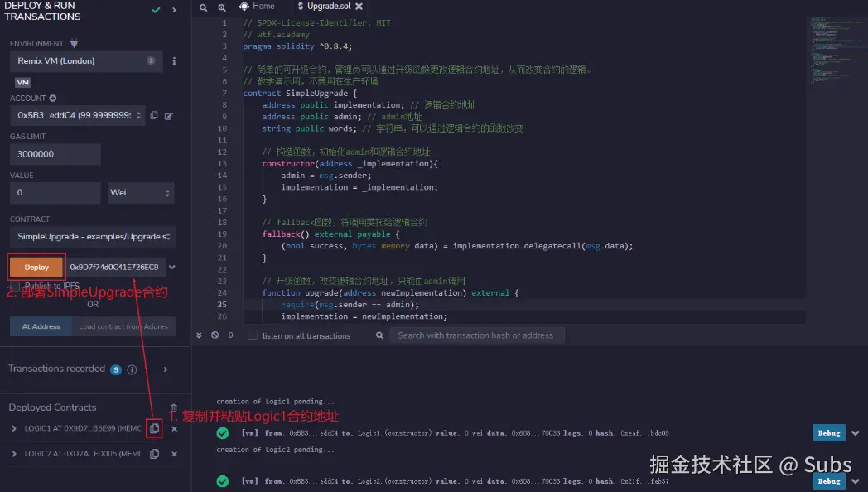
Task: Click the VM badge label
Action: pyautogui.click(x=22, y=83)
